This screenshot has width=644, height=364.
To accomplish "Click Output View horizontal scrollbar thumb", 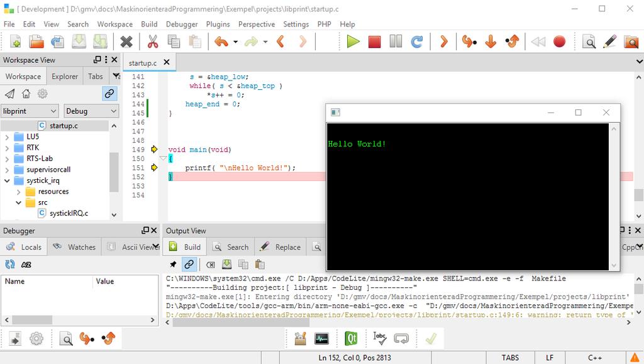I will pyautogui.click(x=241, y=323).
